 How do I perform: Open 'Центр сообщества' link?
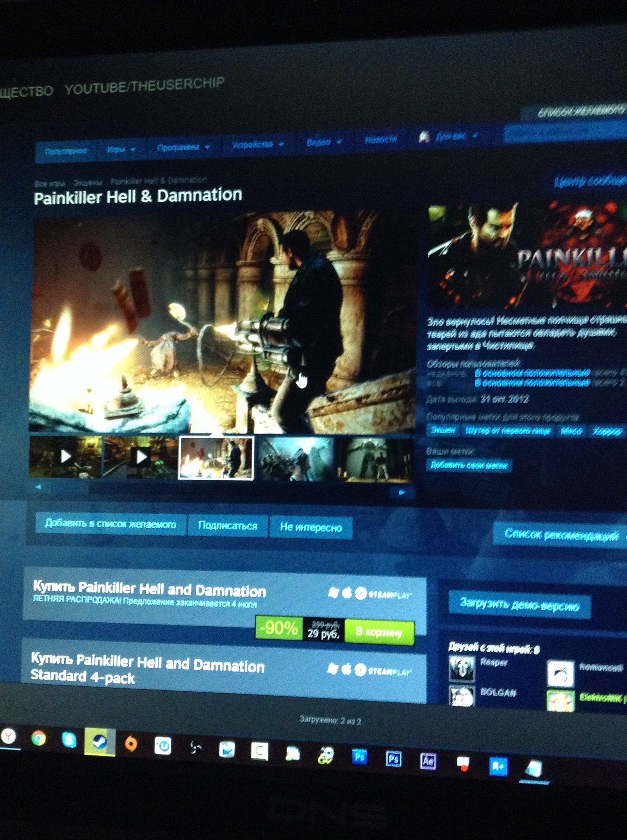tap(590, 181)
